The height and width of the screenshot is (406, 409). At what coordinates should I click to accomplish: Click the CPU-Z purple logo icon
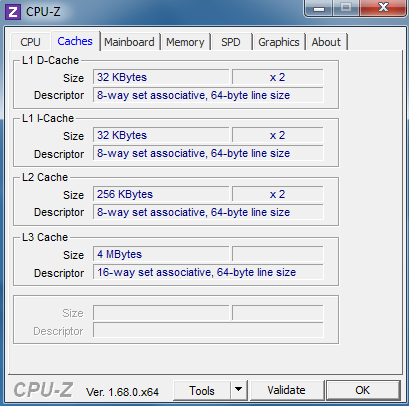13,12
